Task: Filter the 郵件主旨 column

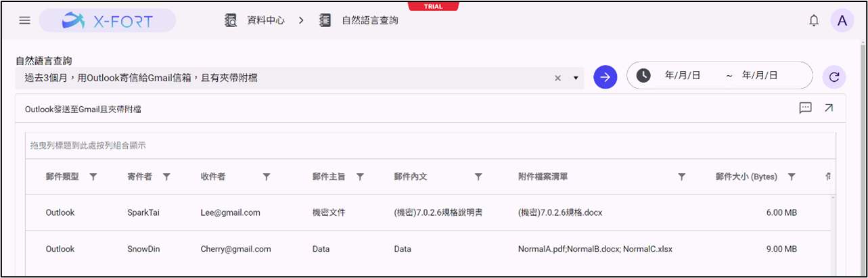Action: pos(360,177)
